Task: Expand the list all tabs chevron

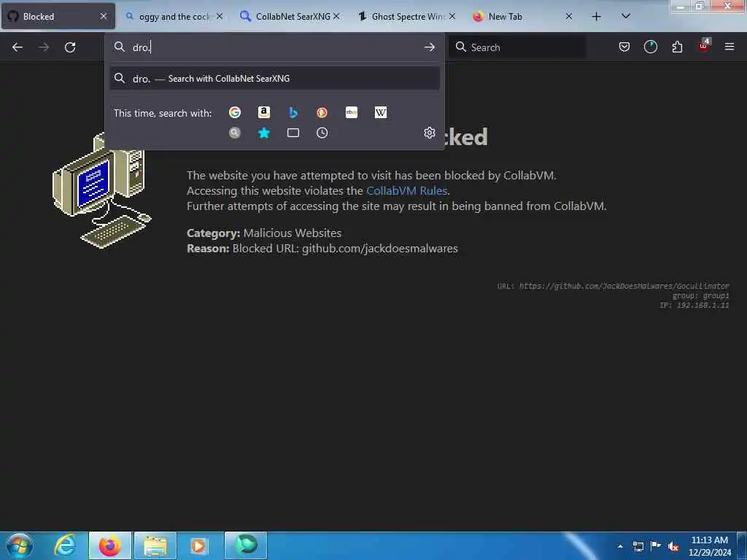Action: (626, 16)
